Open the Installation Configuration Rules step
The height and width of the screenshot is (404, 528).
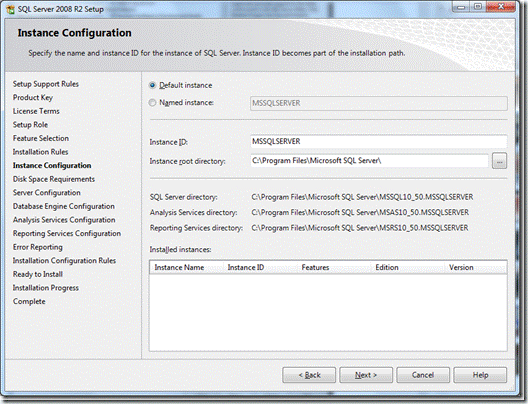[64, 261]
